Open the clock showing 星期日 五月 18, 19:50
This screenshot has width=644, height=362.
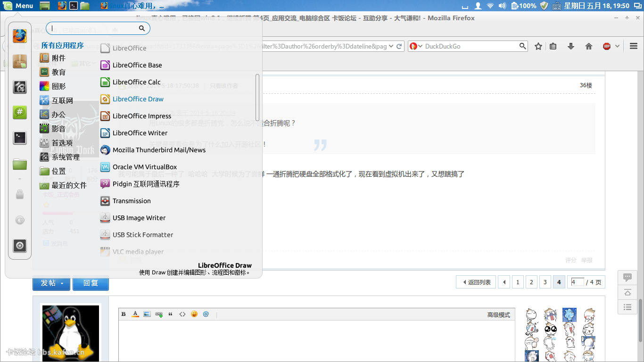(x=596, y=6)
